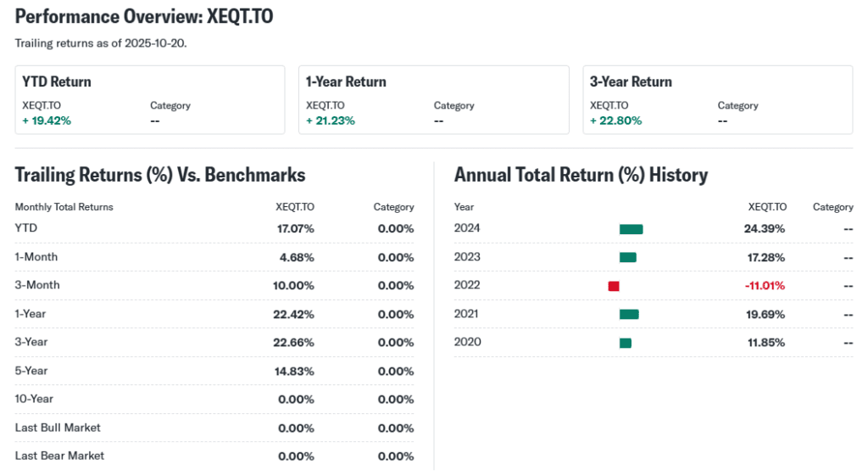The height and width of the screenshot is (476, 868).
Task: Click the Monthly Total Returns column header
Action: [x=64, y=207]
